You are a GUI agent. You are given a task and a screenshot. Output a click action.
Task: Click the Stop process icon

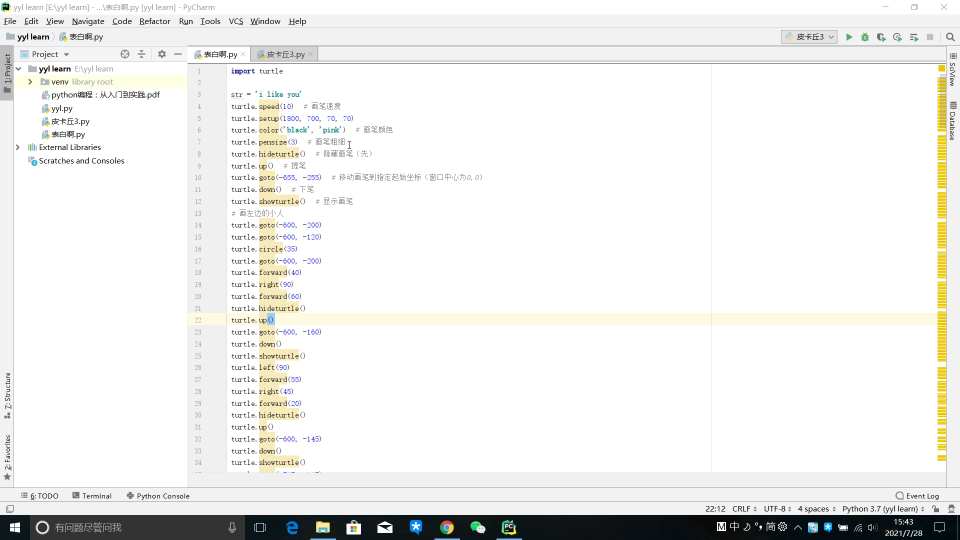pos(930,37)
